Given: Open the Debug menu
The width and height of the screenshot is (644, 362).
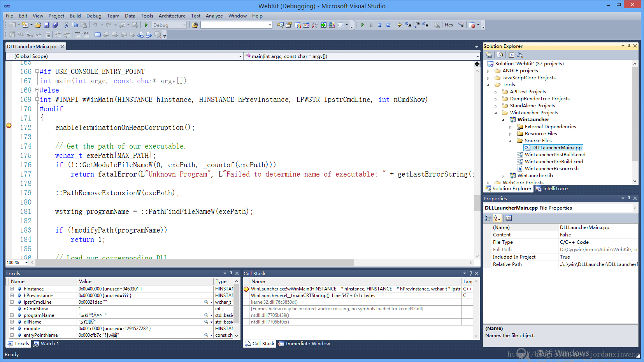Looking at the screenshot, I should coord(94,16).
